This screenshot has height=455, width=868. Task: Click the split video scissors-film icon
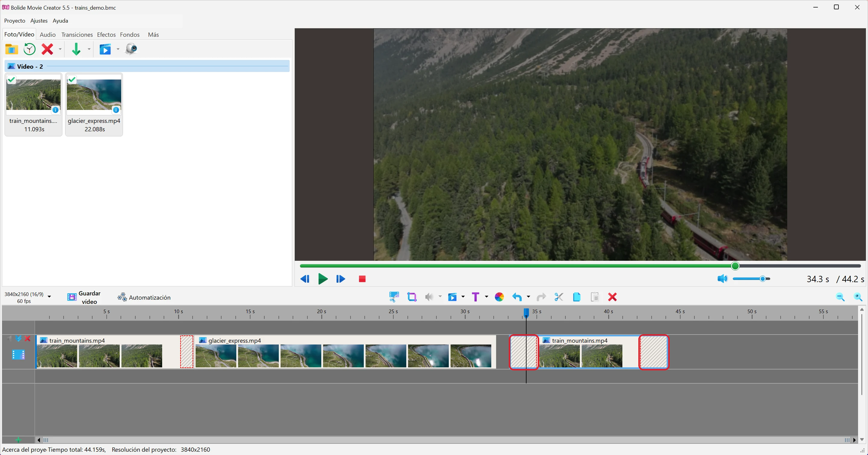(x=394, y=297)
